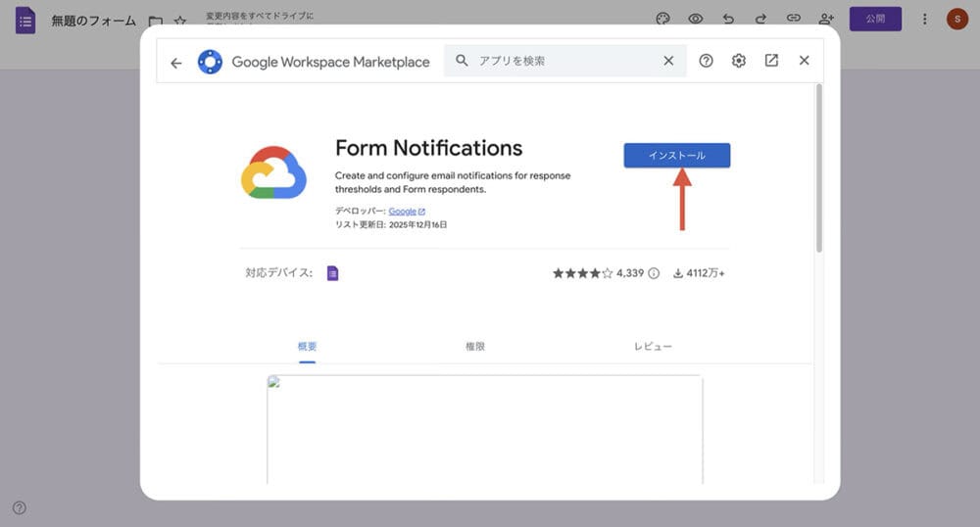Close the Marketplace dialog
This screenshot has width=980, height=527.
pyautogui.click(x=804, y=61)
